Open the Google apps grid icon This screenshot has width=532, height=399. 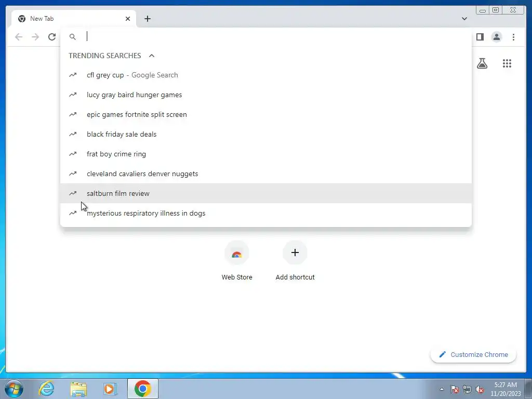(507, 63)
